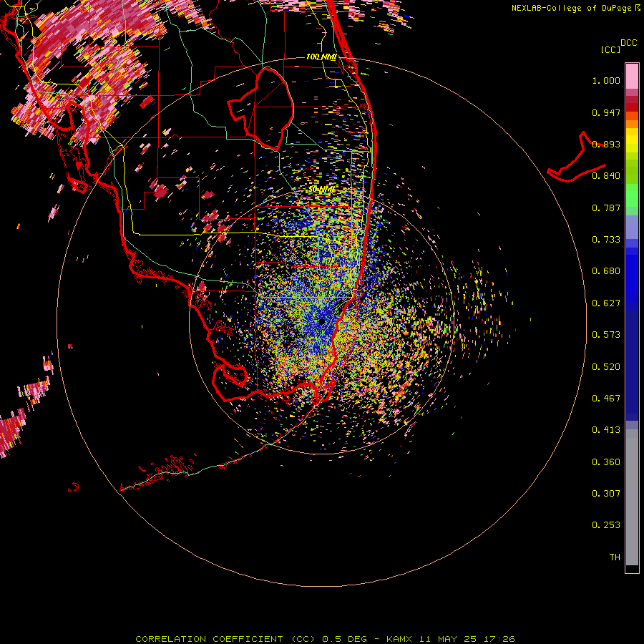Image resolution: width=644 pixels, height=644 pixels.
Task: Select the KAMX station identifier
Action: pyautogui.click(x=400, y=639)
